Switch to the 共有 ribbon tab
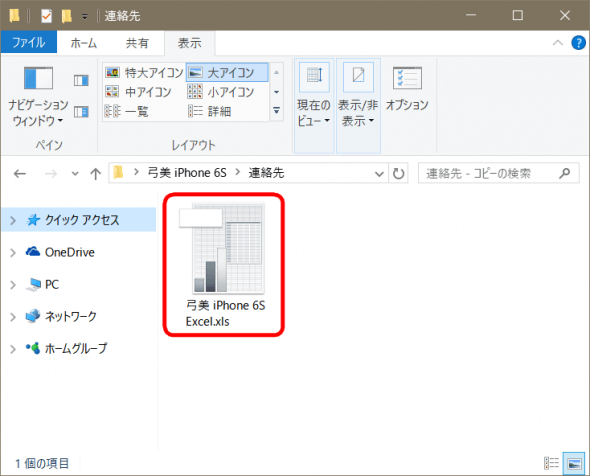590x476 pixels. click(x=137, y=43)
